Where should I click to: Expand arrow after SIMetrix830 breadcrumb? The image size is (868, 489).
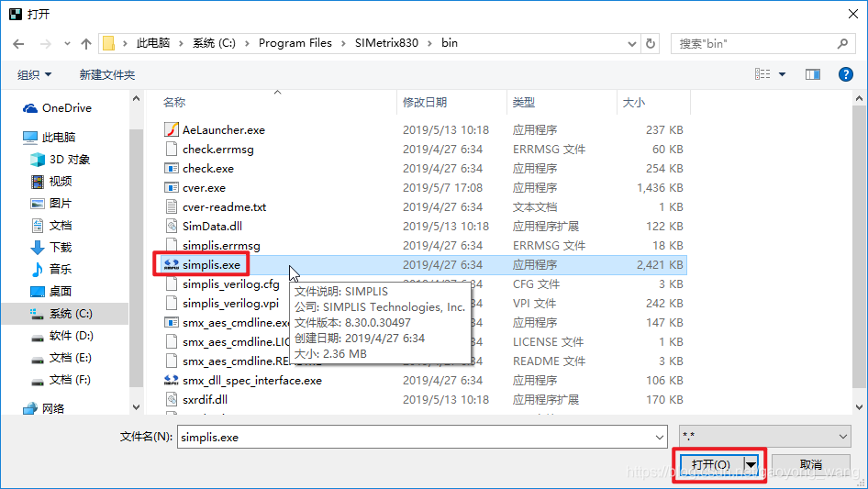[429, 43]
